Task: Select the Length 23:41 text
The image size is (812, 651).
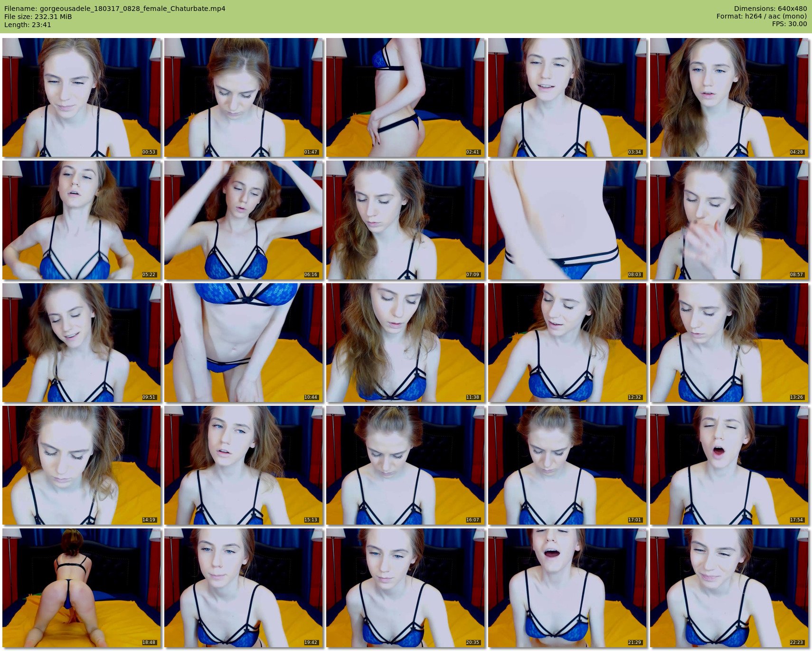Action: (x=28, y=25)
